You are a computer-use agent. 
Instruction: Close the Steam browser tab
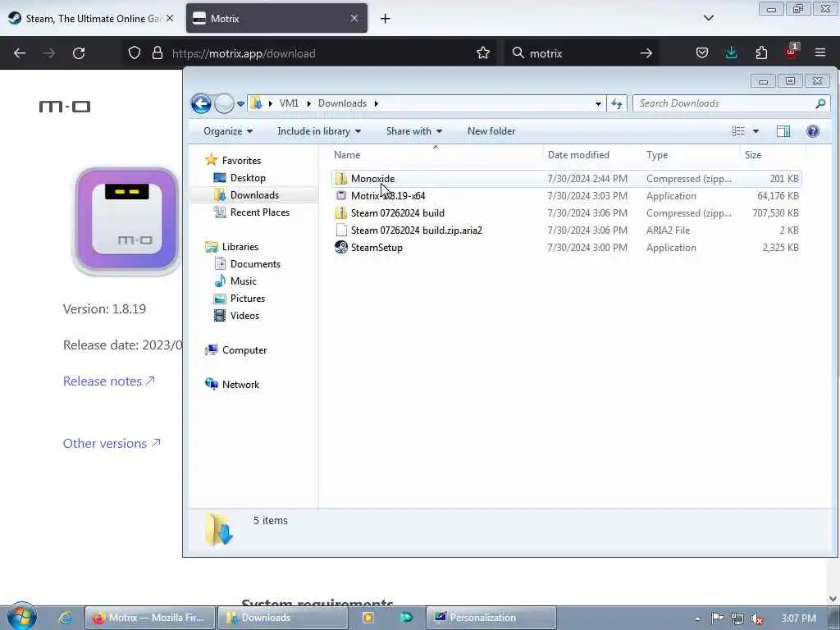click(x=170, y=18)
